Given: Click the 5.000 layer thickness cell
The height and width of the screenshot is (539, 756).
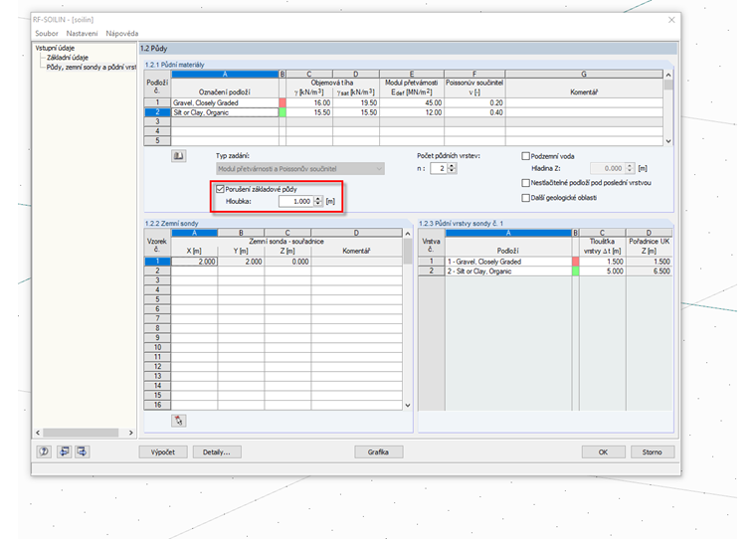Looking at the screenshot, I should coord(602,270).
